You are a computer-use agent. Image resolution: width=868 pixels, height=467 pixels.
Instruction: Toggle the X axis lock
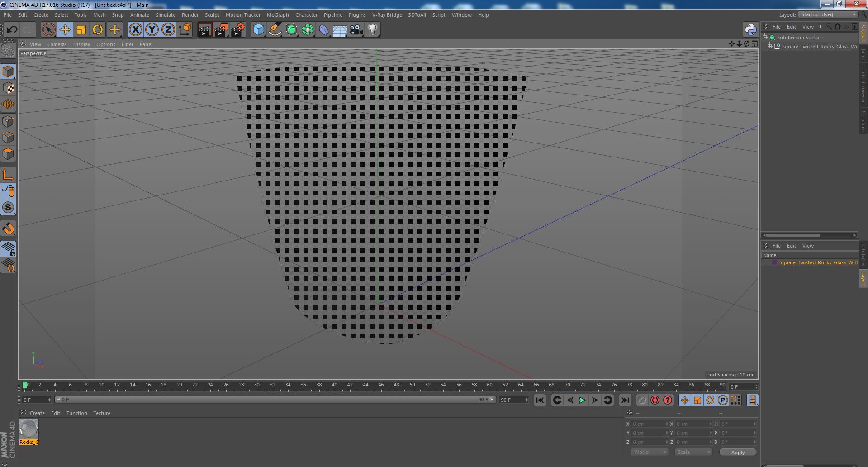(135, 30)
